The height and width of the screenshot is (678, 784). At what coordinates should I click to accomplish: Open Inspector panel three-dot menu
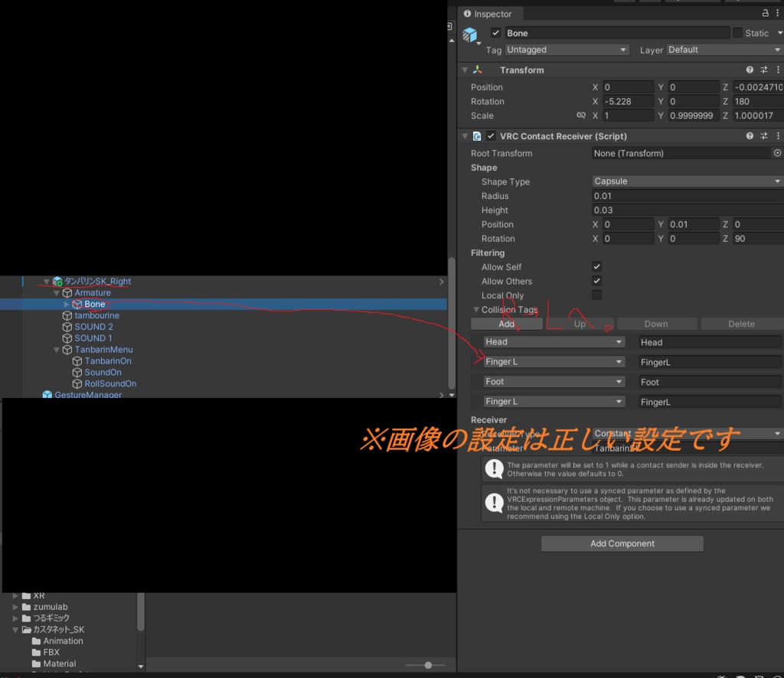point(778,13)
